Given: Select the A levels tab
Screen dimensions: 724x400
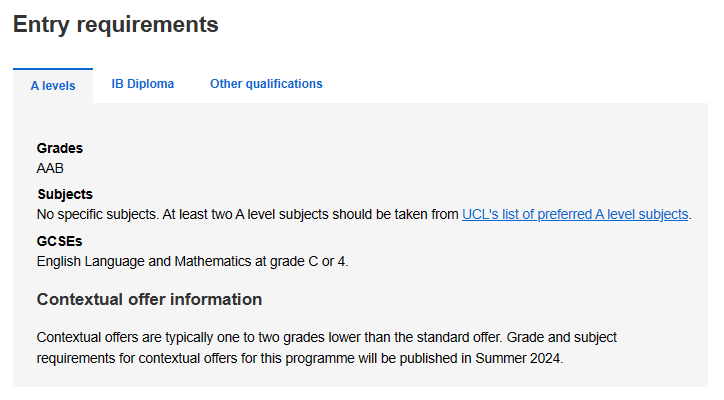Looking at the screenshot, I should click(x=53, y=86).
